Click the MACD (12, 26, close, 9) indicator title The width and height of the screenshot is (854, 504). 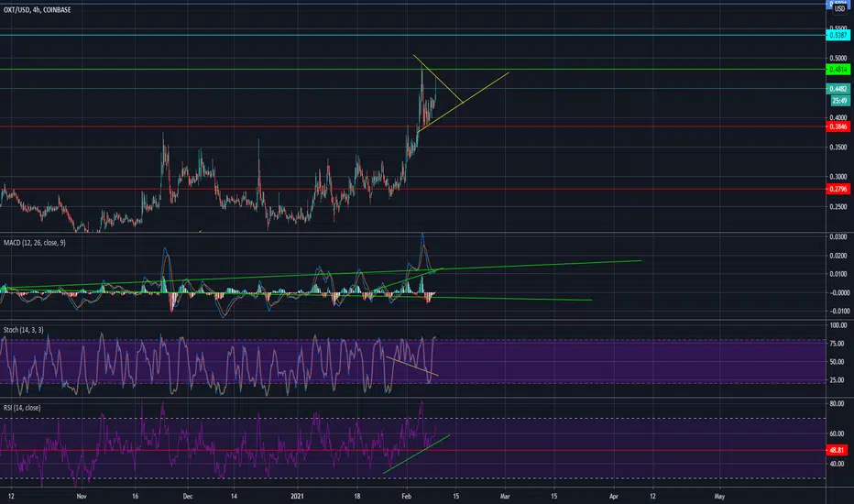(x=35, y=243)
